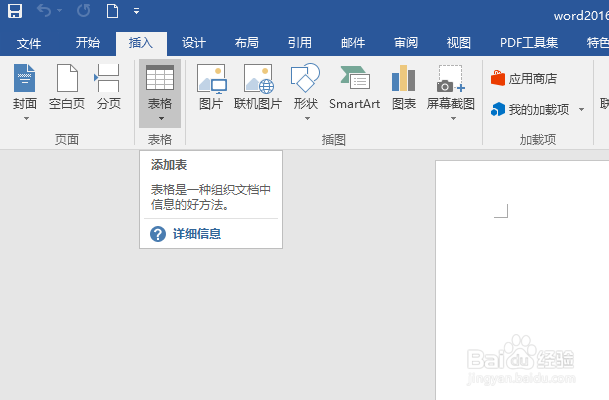The image size is (609, 400).
Task: Click the 表格 table grid icon
Action: pos(160,78)
